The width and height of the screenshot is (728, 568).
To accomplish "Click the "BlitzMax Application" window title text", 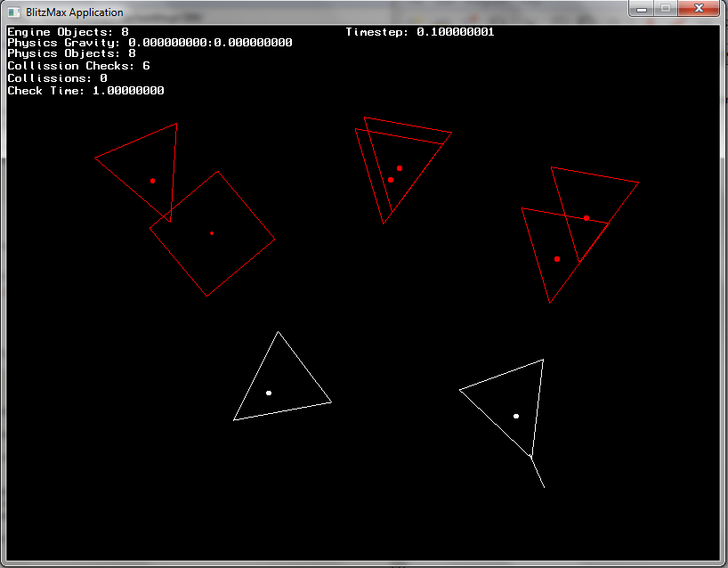I will point(75,12).
